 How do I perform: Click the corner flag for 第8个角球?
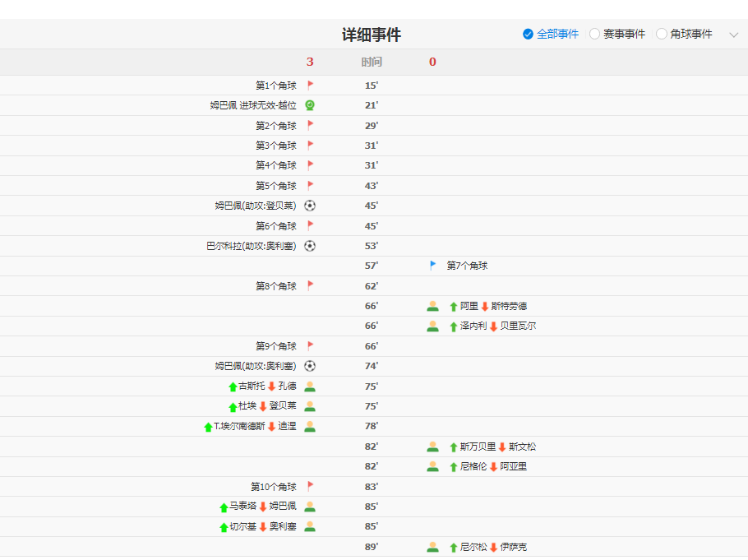coord(310,285)
